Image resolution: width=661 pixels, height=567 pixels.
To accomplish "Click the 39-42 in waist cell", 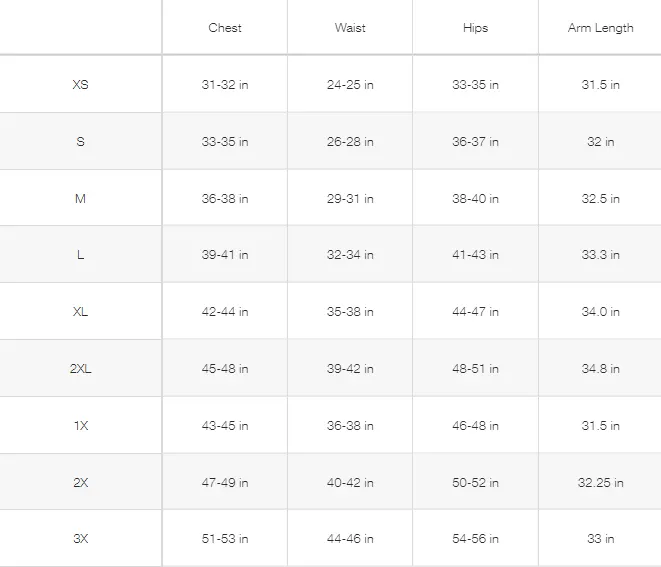I will 350,369.
